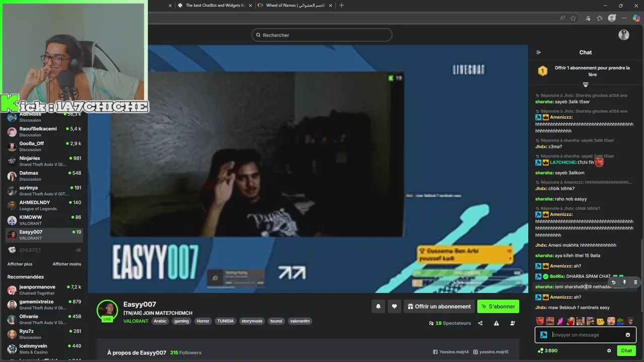
Task: Open recommended channel Ryu7z
Action: tap(44, 334)
